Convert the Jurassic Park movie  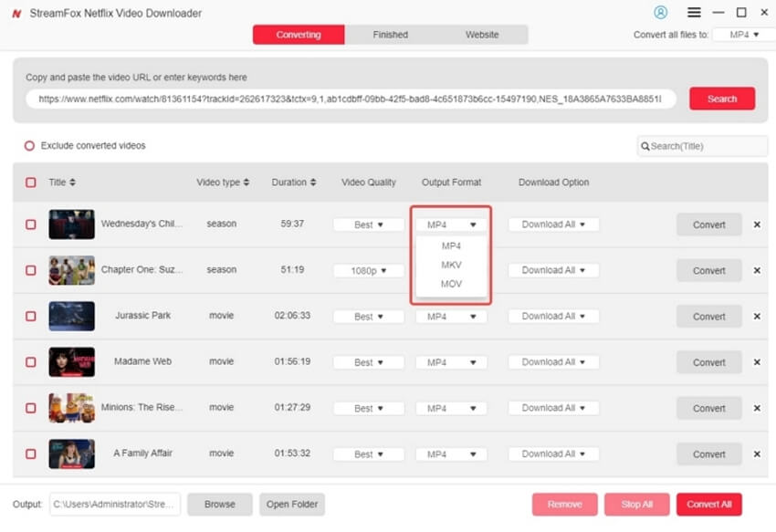(708, 317)
